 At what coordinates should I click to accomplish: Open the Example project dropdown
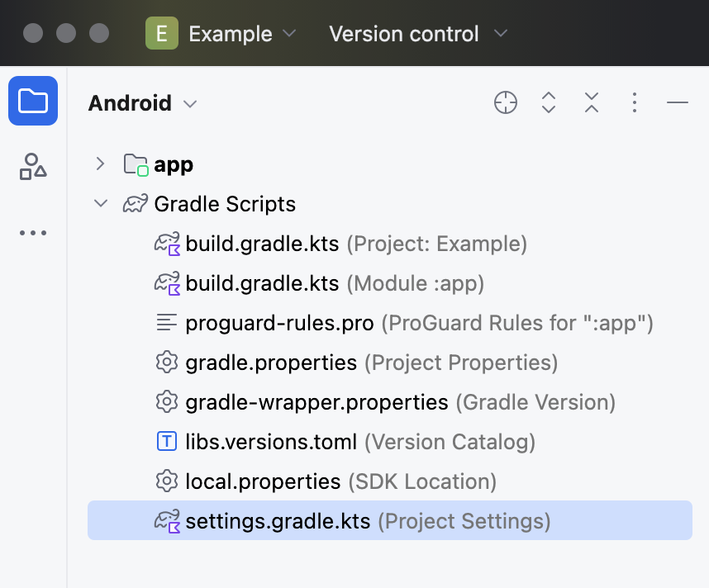241,34
